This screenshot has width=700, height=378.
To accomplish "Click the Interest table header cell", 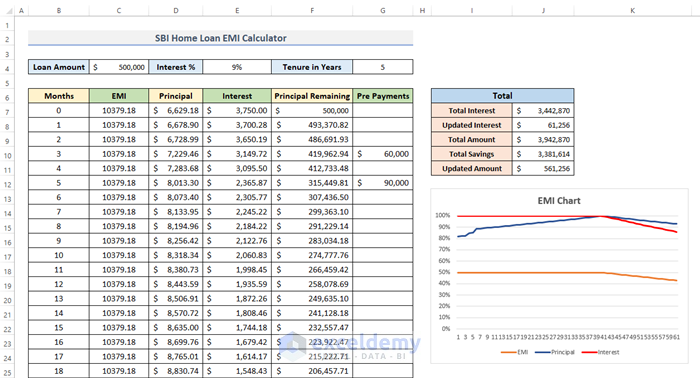I will click(x=237, y=96).
